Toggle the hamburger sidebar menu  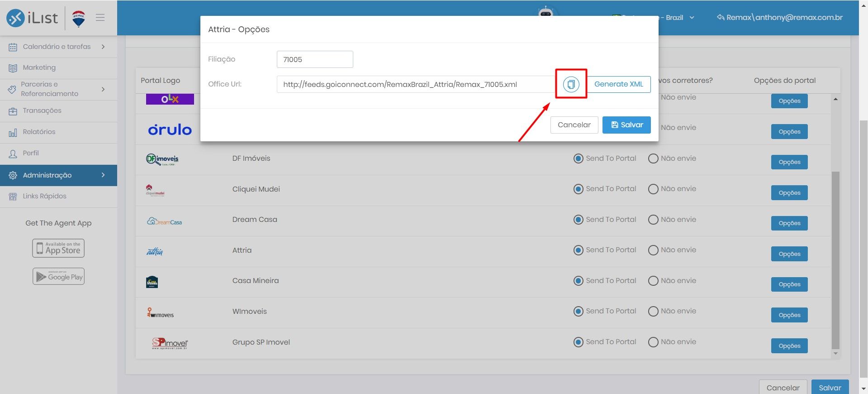(100, 18)
